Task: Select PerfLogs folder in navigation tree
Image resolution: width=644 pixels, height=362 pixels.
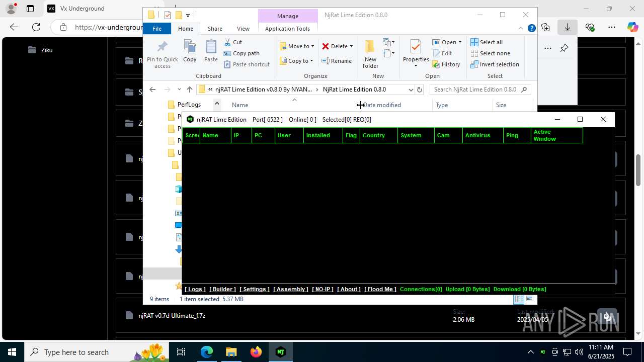Action: point(189,105)
